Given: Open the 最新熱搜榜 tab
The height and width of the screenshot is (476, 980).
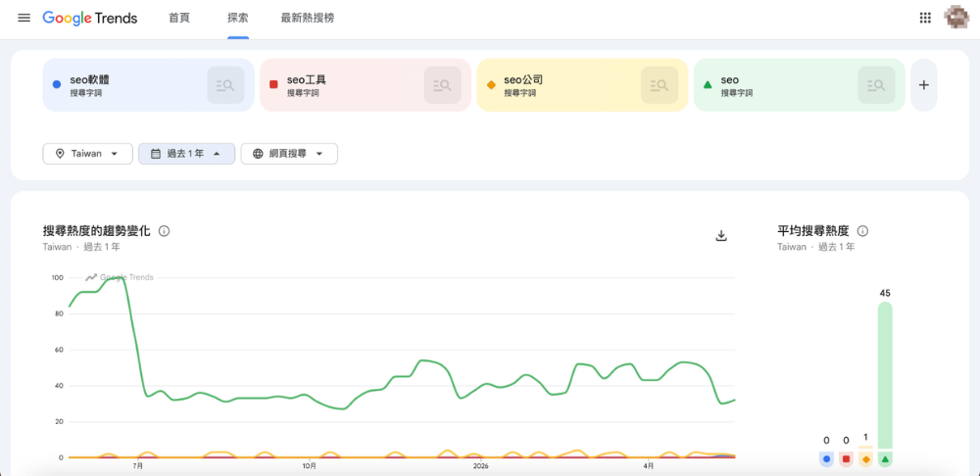Looking at the screenshot, I should pyautogui.click(x=308, y=18).
